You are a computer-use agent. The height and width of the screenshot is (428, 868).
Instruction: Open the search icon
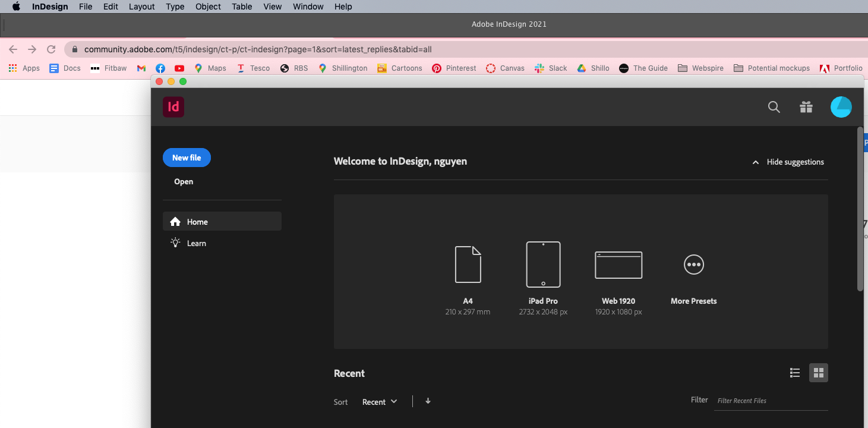coord(774,107)
